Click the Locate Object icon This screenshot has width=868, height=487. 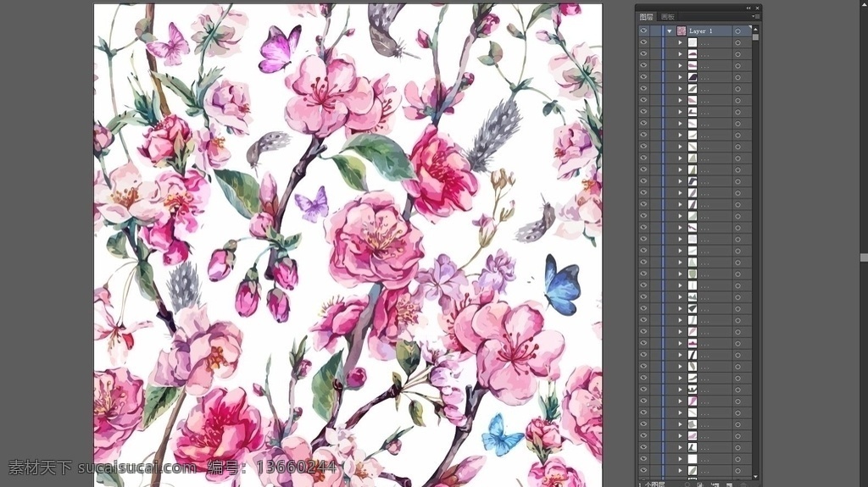click(687, 484)
